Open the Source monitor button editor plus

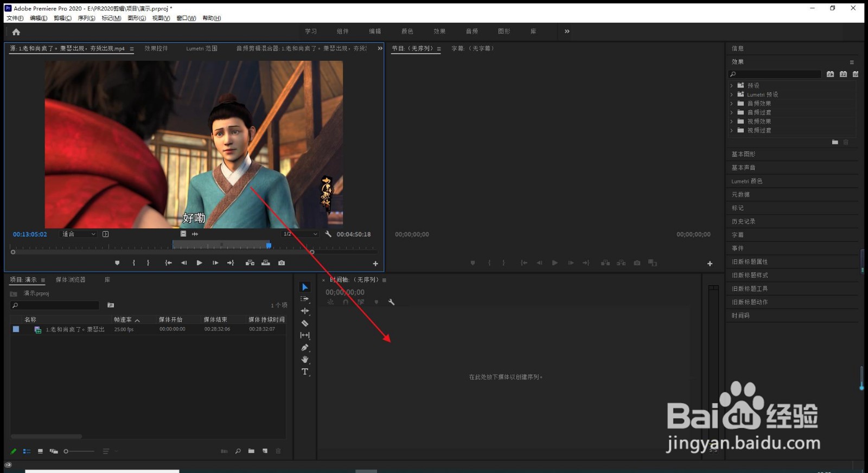(375, 264)
